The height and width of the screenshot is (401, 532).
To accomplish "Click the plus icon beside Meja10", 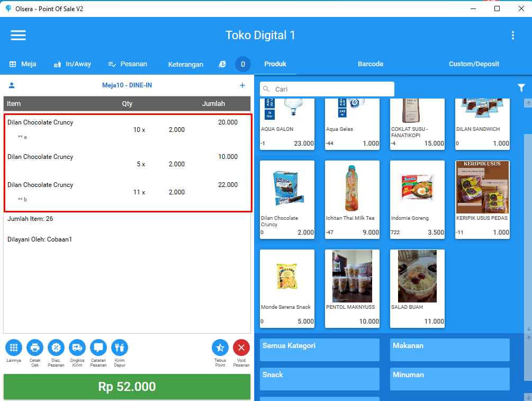I will 242,85.
